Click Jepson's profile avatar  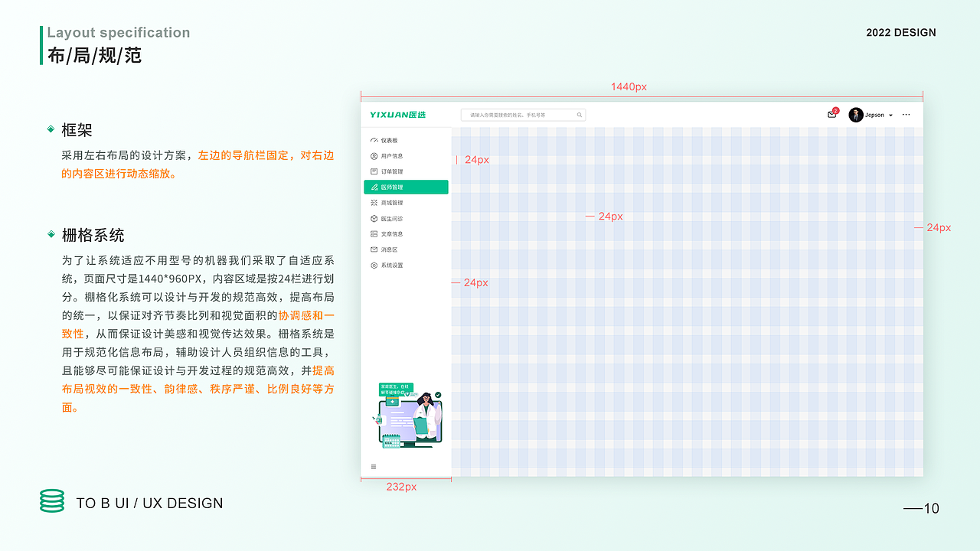[x=856, y=115]
